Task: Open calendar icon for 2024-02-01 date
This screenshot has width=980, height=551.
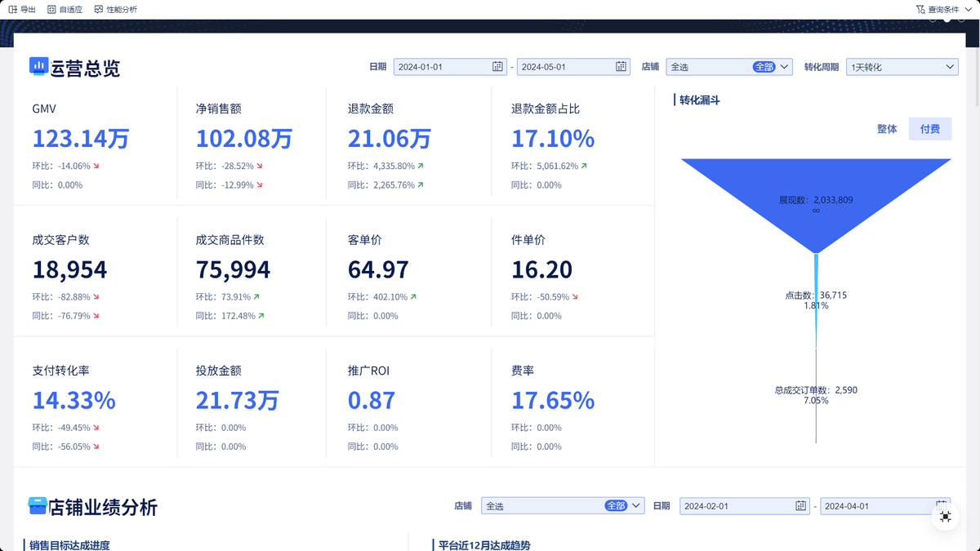Action: 801,506
